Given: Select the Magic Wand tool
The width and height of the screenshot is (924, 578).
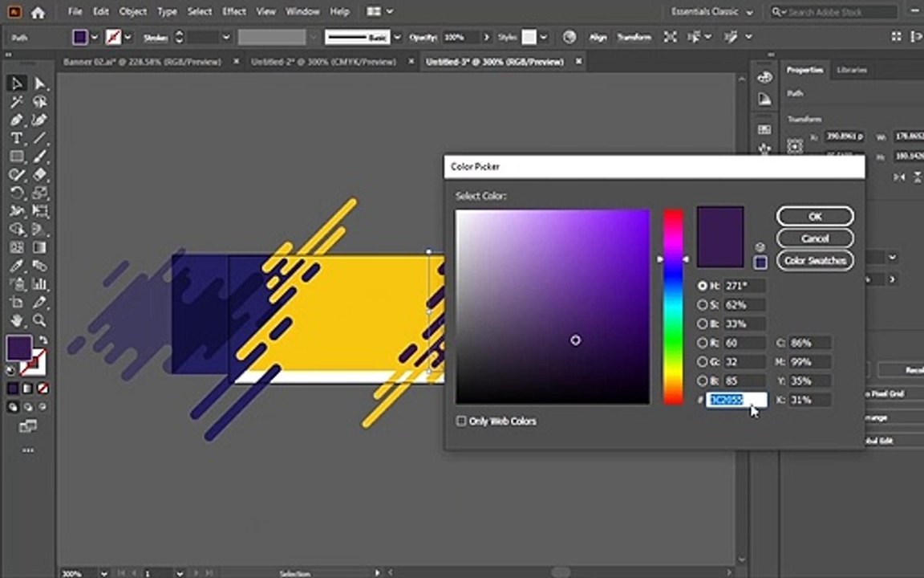Looking at the screenshot, I should (x=17, y=102).
